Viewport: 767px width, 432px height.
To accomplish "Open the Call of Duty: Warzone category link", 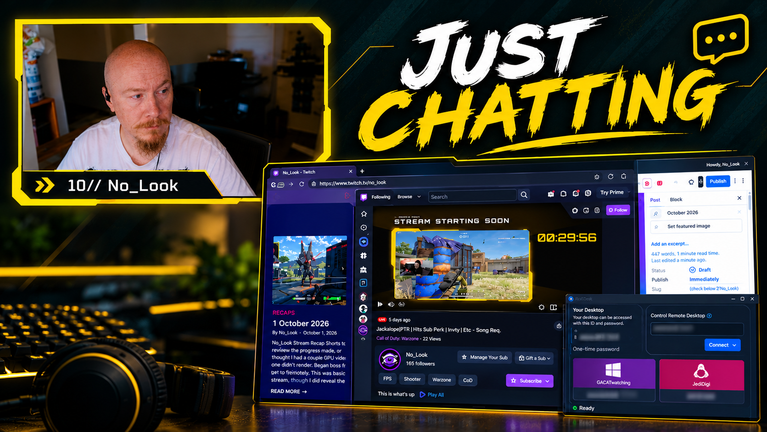I will pyautogui.click(x=397, y=339).
